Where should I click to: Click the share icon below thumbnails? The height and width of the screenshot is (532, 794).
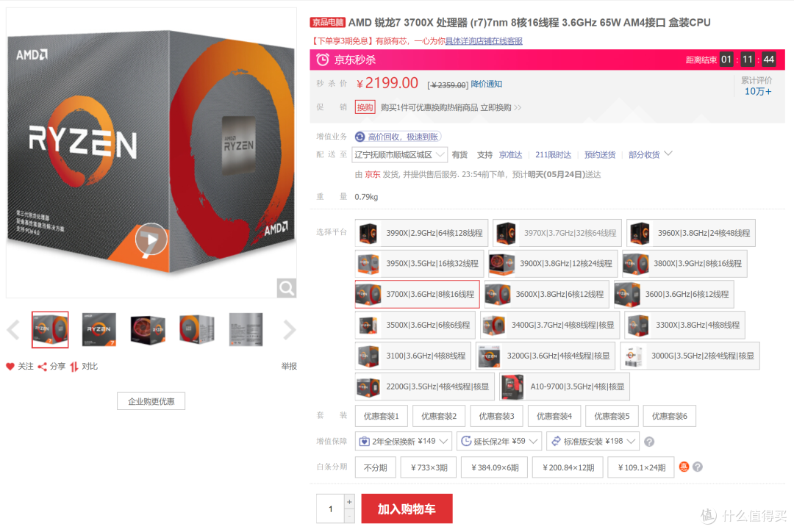(43, 366)
